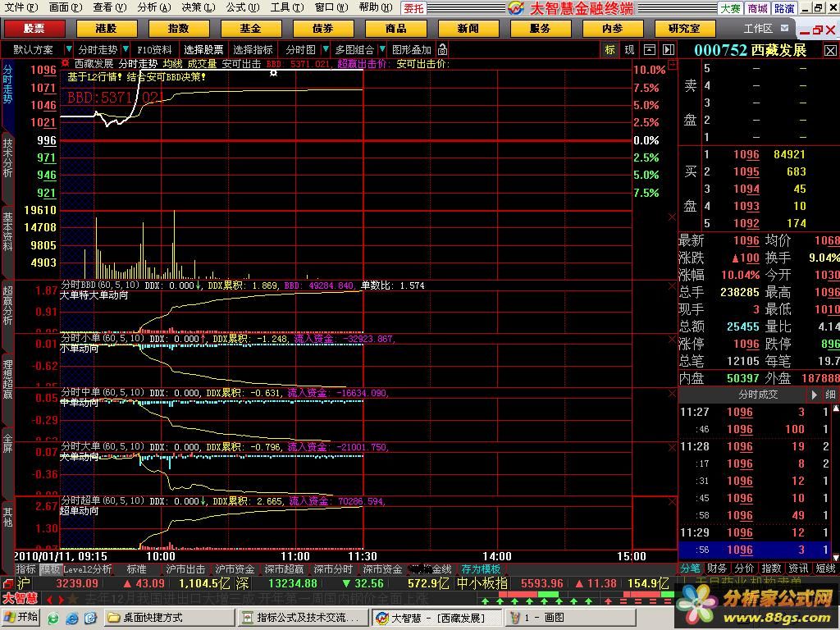Viewport: 840px width, 630px height.
Task: Switch to the 财务 tab in right panel
Action: (x=717, y=568)
